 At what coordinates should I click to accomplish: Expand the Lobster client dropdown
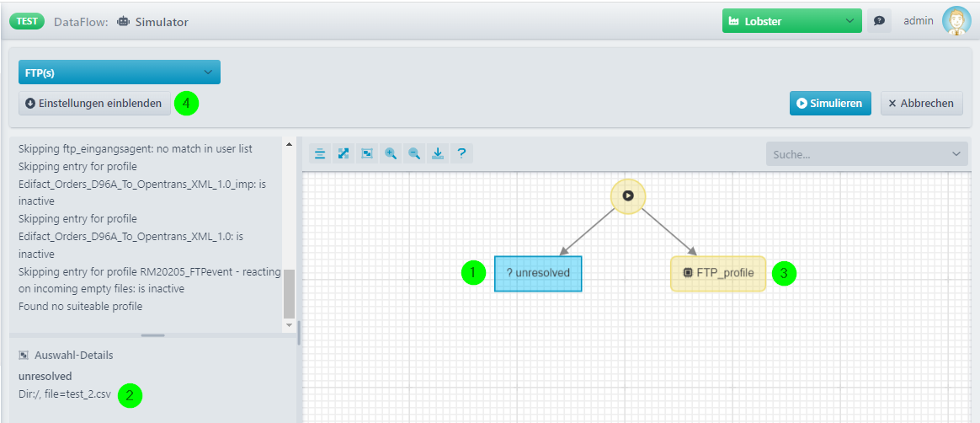(792, 21)
